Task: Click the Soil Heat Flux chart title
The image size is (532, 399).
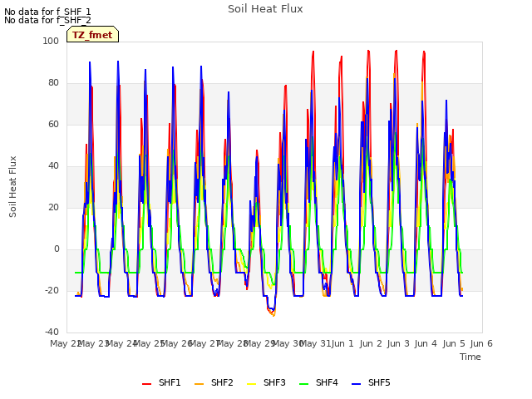Action: (x=265, y=9)
